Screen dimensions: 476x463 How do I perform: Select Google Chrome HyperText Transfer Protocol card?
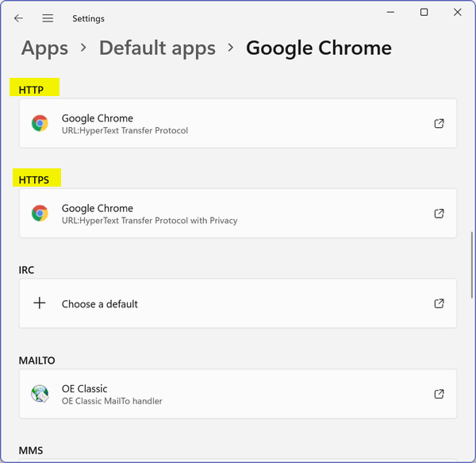pos(238,123)
